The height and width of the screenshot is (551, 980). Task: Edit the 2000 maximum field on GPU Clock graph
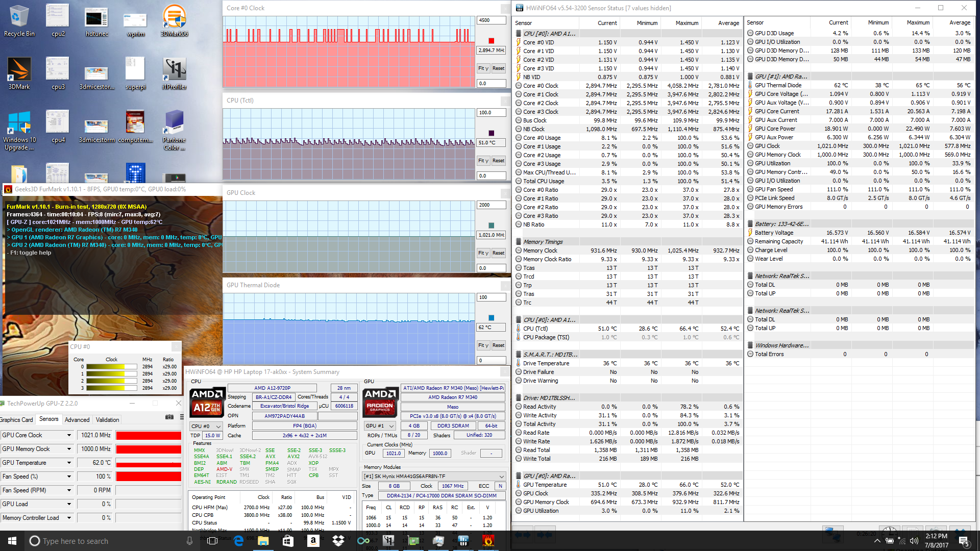[491, 205]
